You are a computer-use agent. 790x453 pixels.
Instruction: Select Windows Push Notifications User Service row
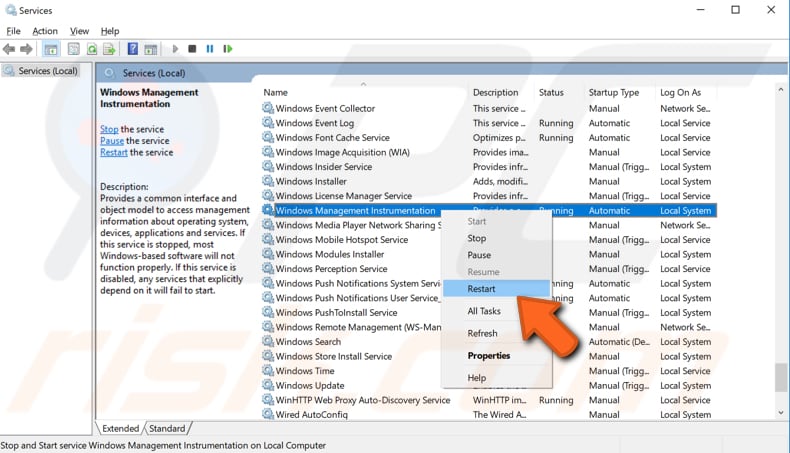[x=489, y=298]
